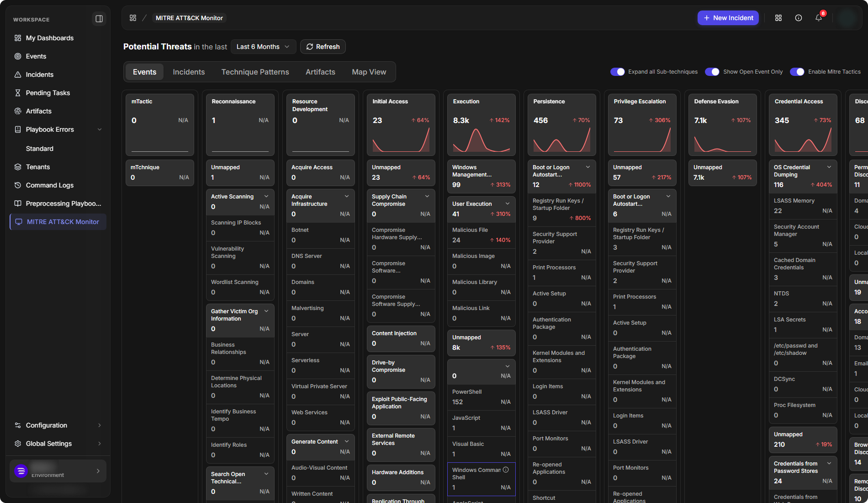Screen dimensions: 868x503
Task: Click the Pending Tasks hourglass icon
Action: (18, 93)
